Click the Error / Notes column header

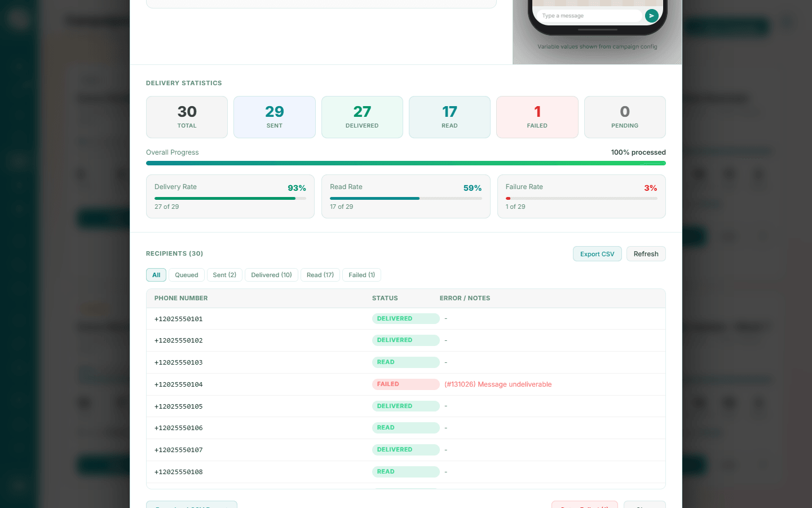pos(465,298)
